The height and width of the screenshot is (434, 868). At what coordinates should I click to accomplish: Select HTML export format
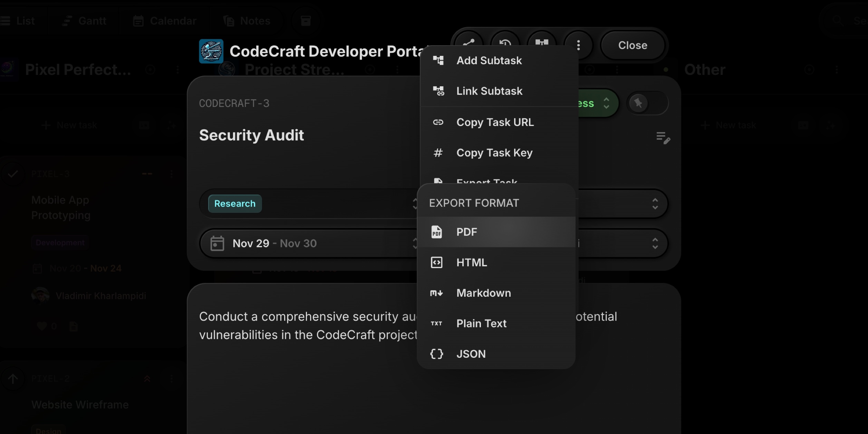(x=472, y=263)
